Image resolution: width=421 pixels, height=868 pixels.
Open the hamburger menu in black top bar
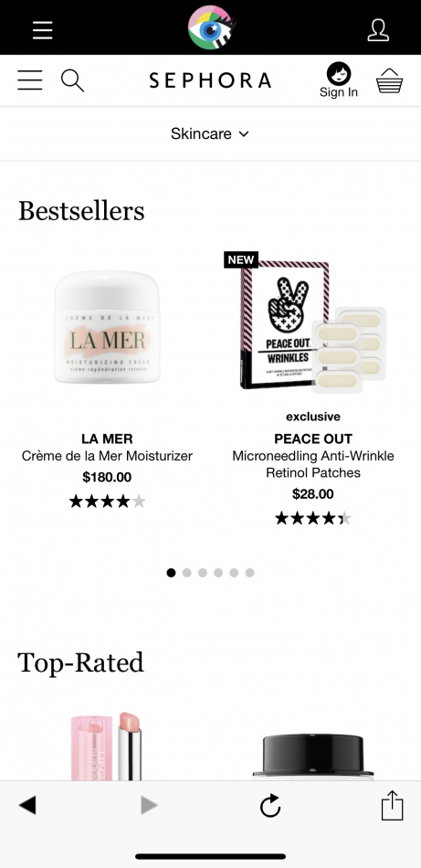(43, 30)
